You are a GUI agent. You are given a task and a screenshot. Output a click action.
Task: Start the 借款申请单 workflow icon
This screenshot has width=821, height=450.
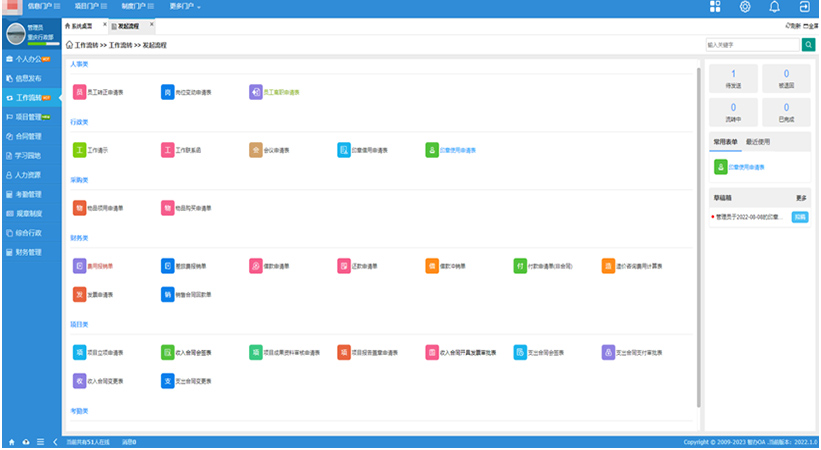(256, 266)
